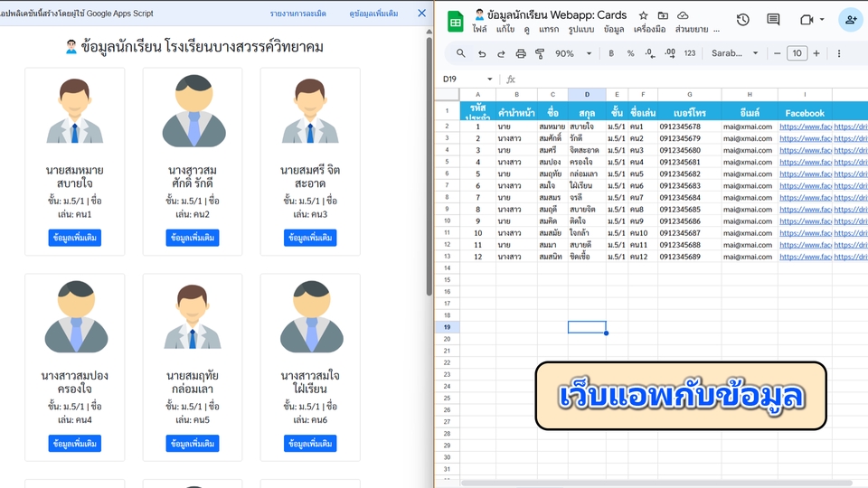This screenshot has width=868, height=488.
Task: Click ข้อมูลเพิ่มเติม button for คน1
Action: coord(75,238)
